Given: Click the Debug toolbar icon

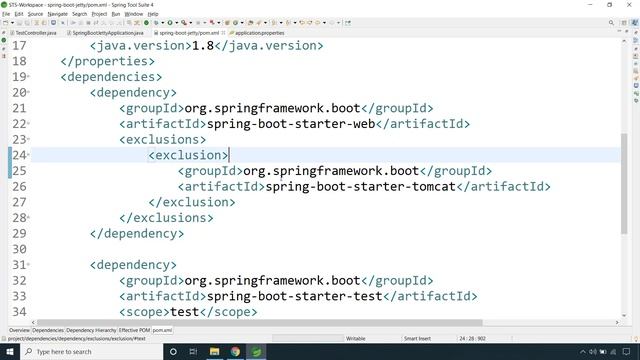Looking at the screenshot, I should pyautogui.click(x=156, y=23).
